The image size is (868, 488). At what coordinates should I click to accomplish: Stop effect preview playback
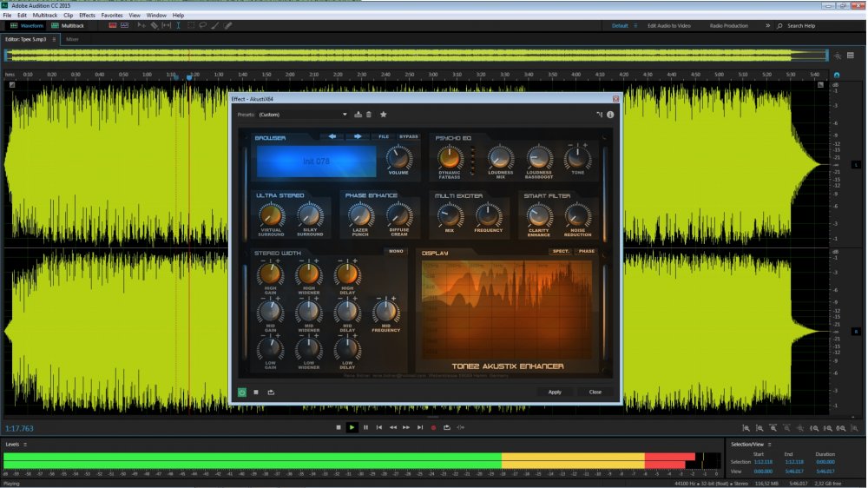click(x=256, y=392)
